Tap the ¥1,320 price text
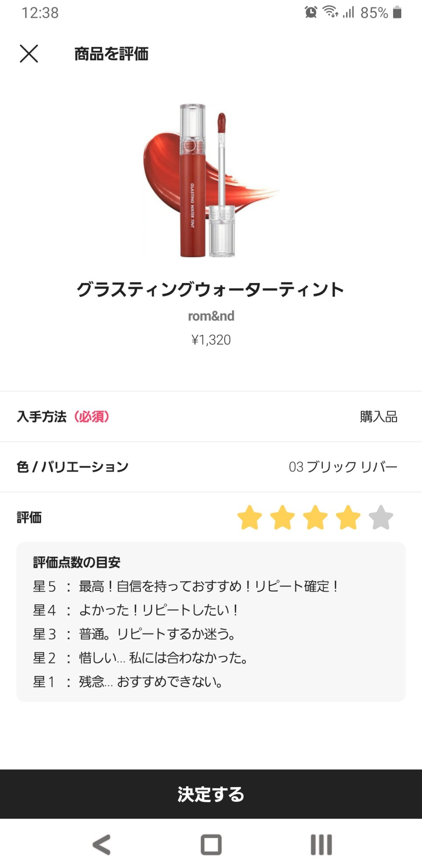422x868 pixels. pyautogui.click(x=211, y=340)
